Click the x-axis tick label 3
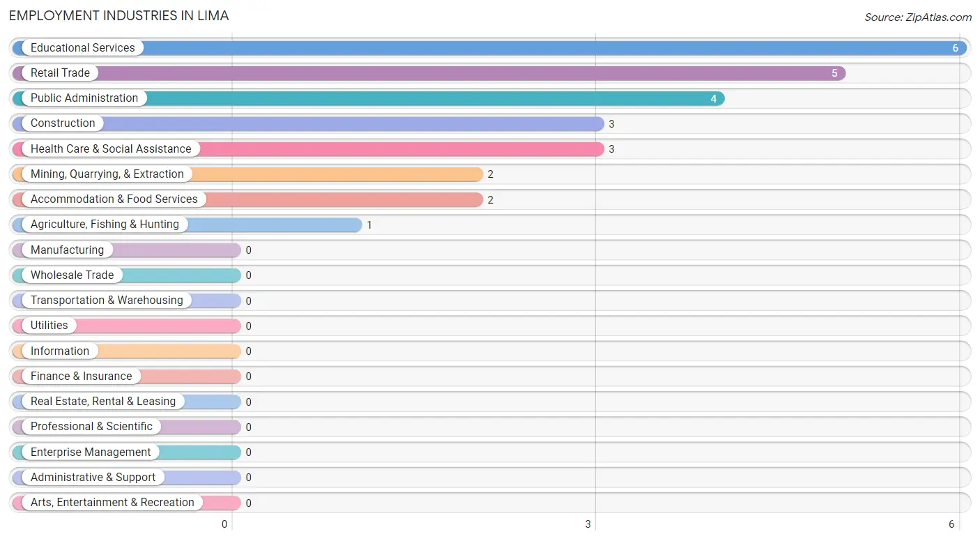 tap(588, 524)
